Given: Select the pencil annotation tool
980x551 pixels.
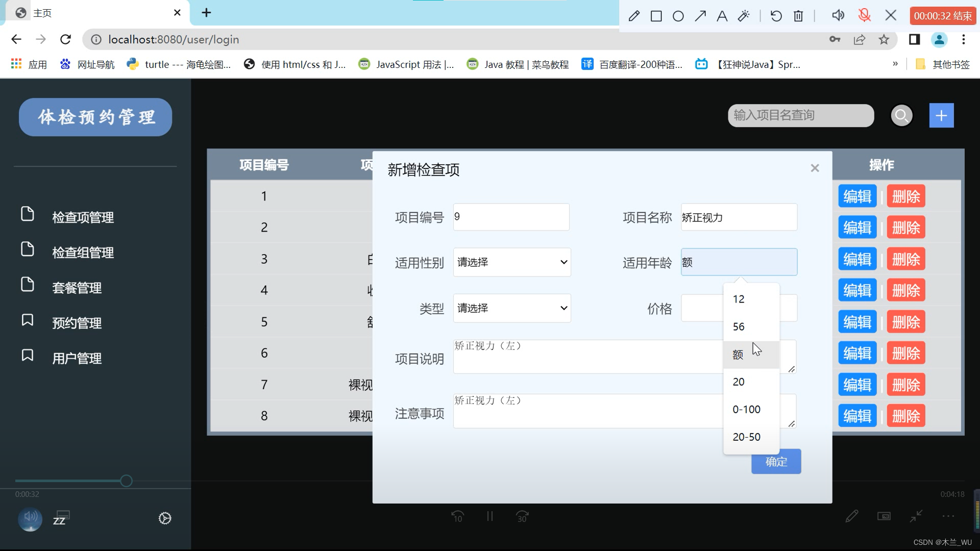Looking at the screenshot, I should (x=634, y=16).
